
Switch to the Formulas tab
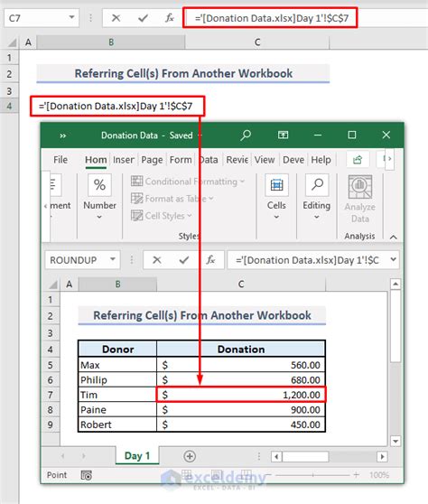[x=181, y=160]
